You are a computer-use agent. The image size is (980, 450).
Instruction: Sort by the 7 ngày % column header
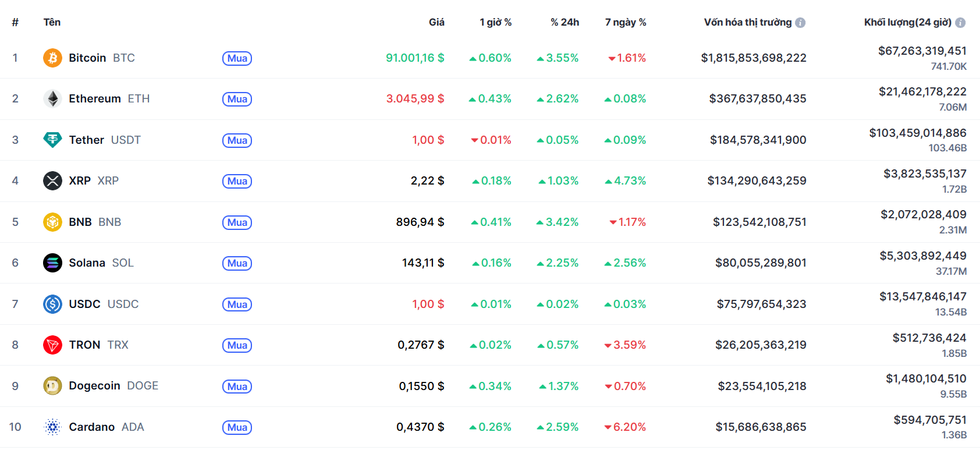(626, 23)
